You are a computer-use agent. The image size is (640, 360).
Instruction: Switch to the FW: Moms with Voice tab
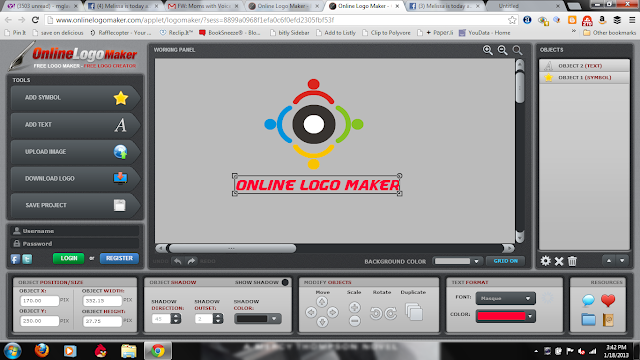[x=203, y=6]
